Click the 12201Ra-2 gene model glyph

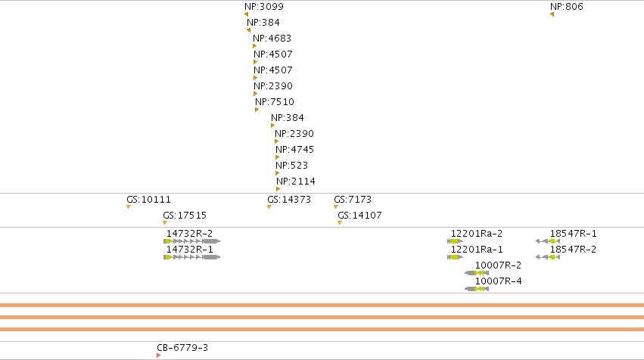tap(455, 241)
